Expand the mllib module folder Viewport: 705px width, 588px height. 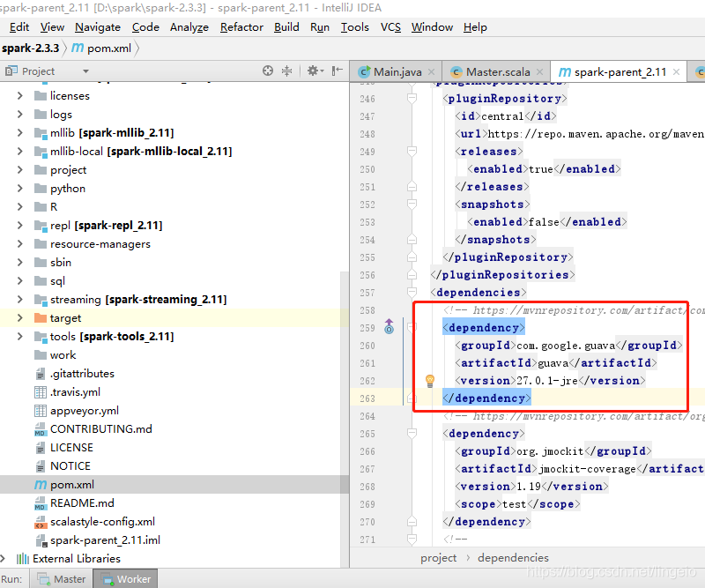[19, 133]
